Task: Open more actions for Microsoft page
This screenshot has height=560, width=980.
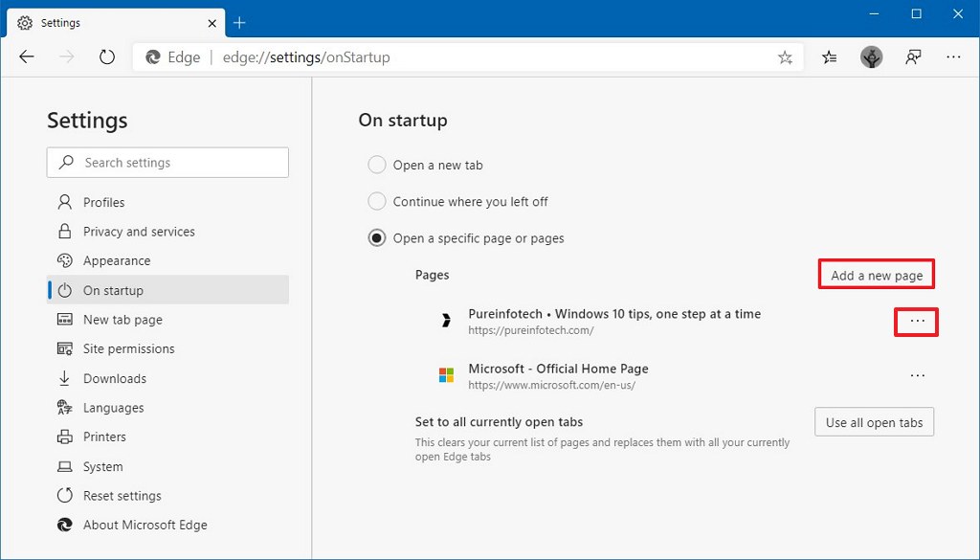Action: pyautogui.click(x=917, y=376)
